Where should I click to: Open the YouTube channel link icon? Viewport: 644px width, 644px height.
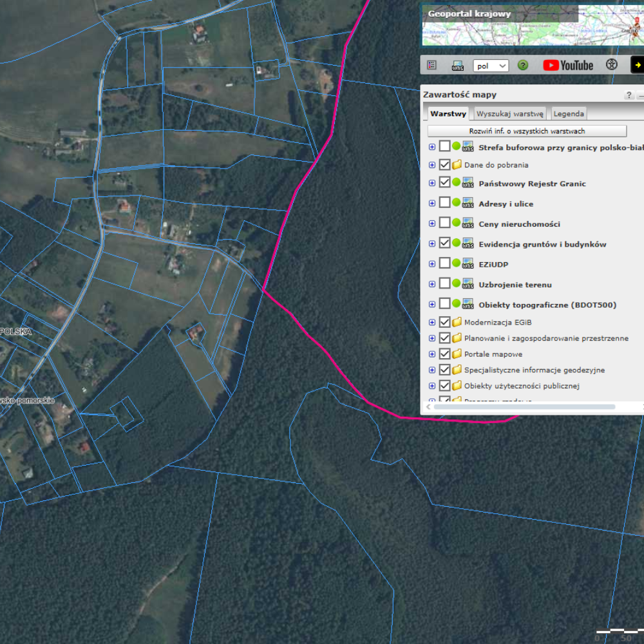568,65
